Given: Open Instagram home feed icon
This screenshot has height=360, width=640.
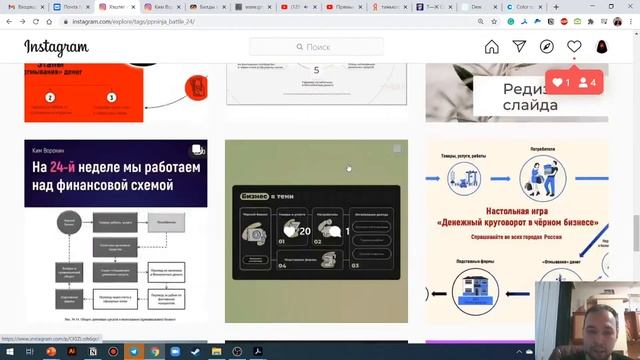Looking at the screenshot, I should [x=491, y=47].
